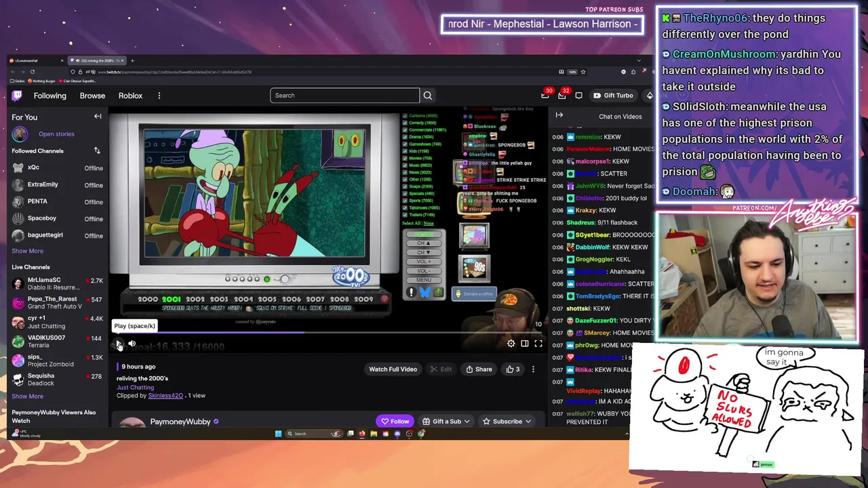Image resolution: width=868 pixels, height=488 pixels.
Task: Toggle Comedy checkbox in clip
Action: [406, 123]
